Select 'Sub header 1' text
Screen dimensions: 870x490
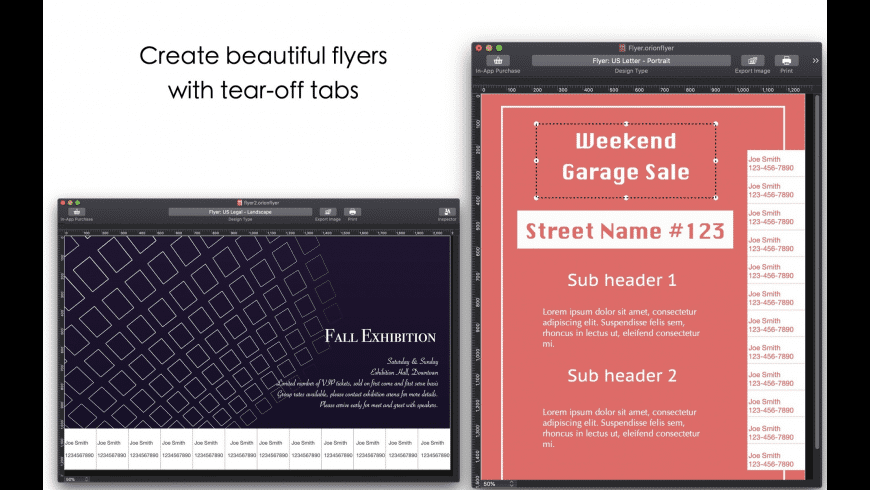pos(622,280)
